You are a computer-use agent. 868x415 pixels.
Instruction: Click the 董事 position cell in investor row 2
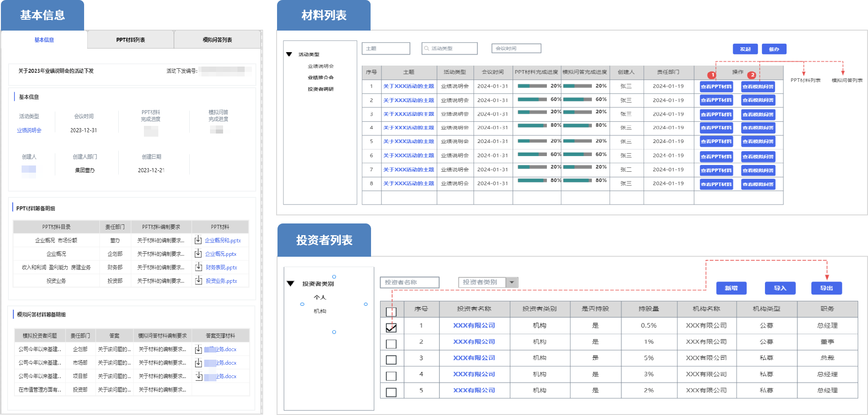827,342
